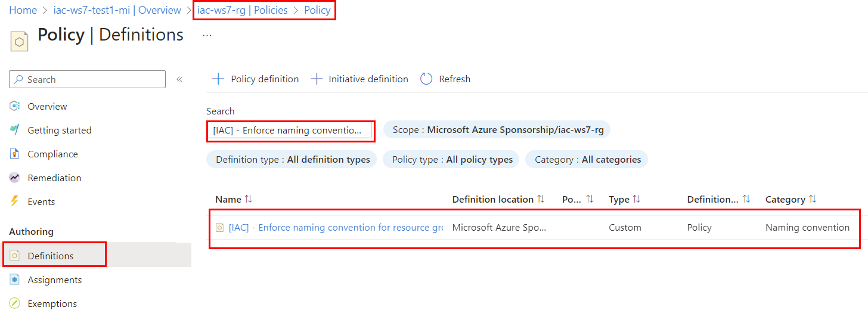This screenshot has height=329, width=868.
Task: Click the Overview menu icon
Action: 15,106
